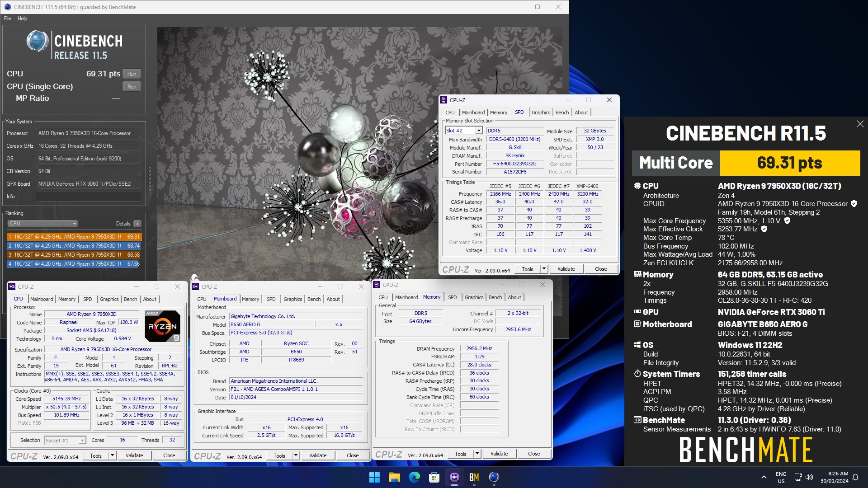Expand Tools arrow in CPU-Z Memory window
Screen dimensions: 868x488
(x=477, y=454)
